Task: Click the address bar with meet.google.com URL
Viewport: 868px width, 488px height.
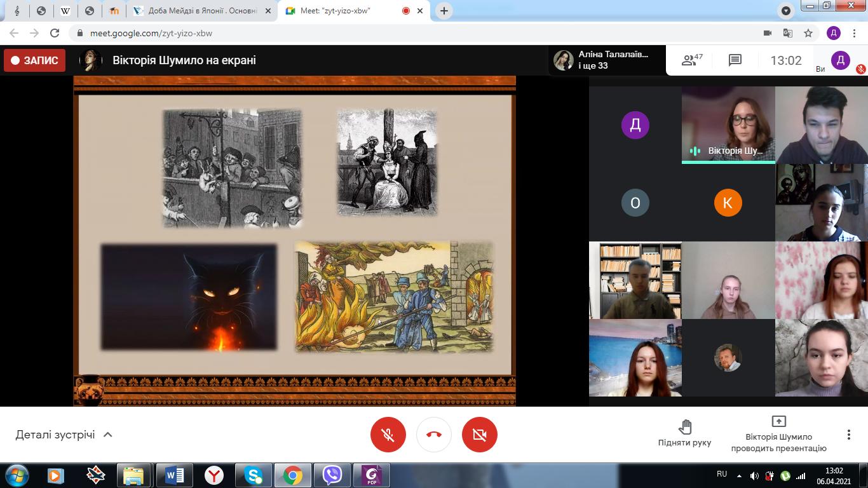Action: tap(381, 33)
